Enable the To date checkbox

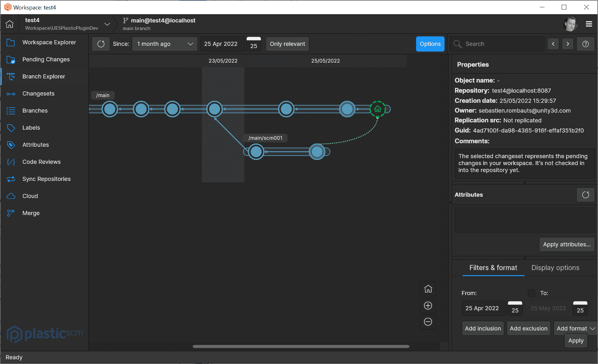pyautogui.click(x=531, y=293)
